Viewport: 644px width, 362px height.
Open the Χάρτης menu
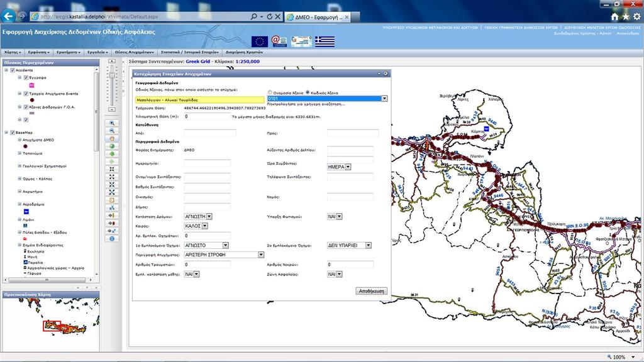(x=13, y=52)
